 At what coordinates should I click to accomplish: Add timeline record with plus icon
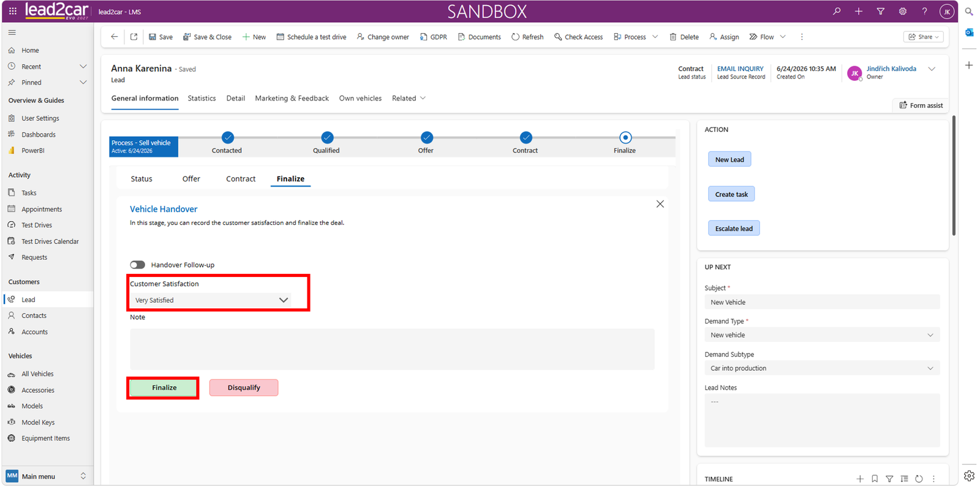coord(860,479)
